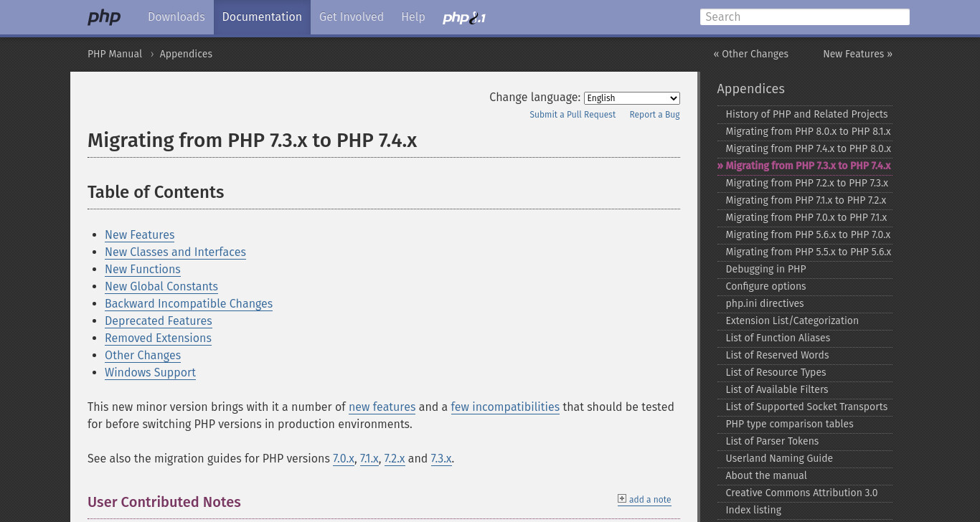The image size is (980, 522).
Task: Open Debugging in PHP sidebar link
Action: coord(765,270)
